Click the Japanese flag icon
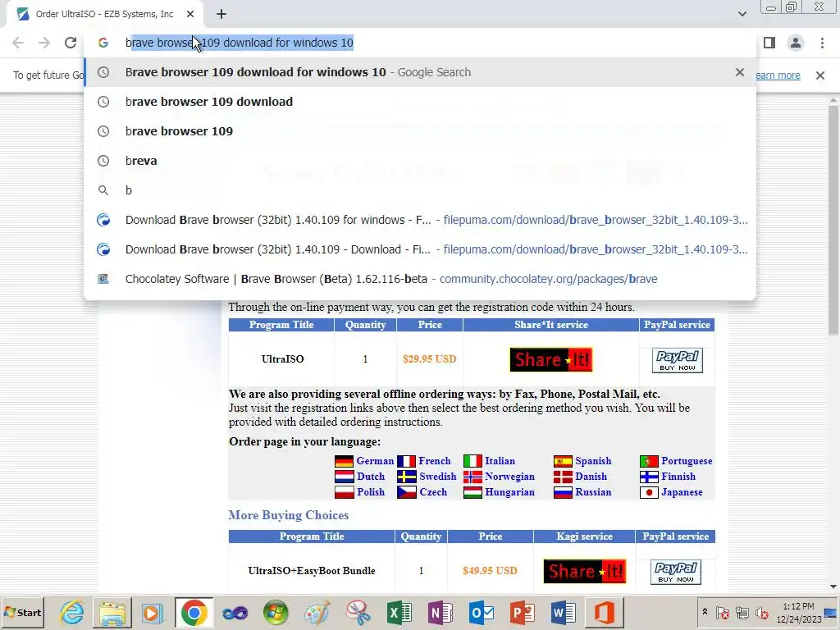This screenshot has height=630, width=840. pos(649,492)
